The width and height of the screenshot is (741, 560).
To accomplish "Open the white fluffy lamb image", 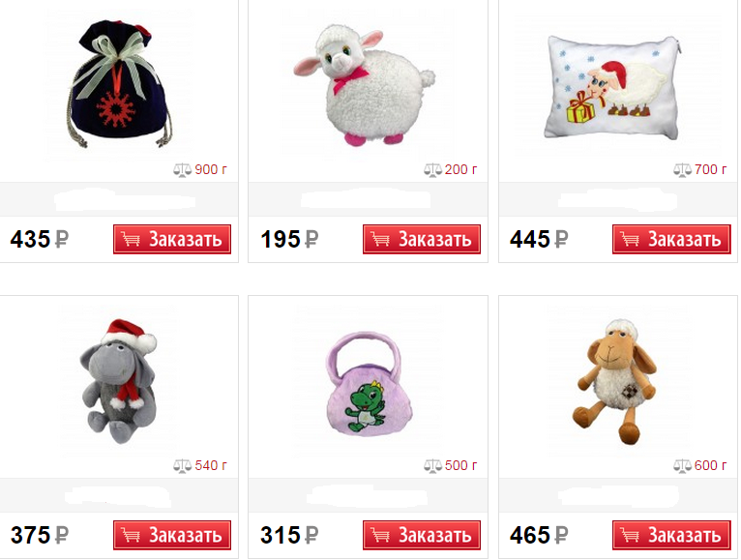I will tap(365, 85).
